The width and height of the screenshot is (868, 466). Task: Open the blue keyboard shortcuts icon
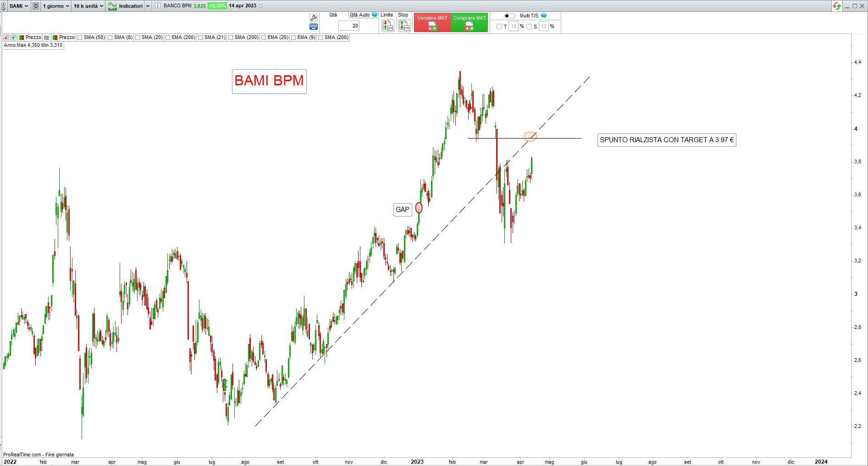pos(314,27)
